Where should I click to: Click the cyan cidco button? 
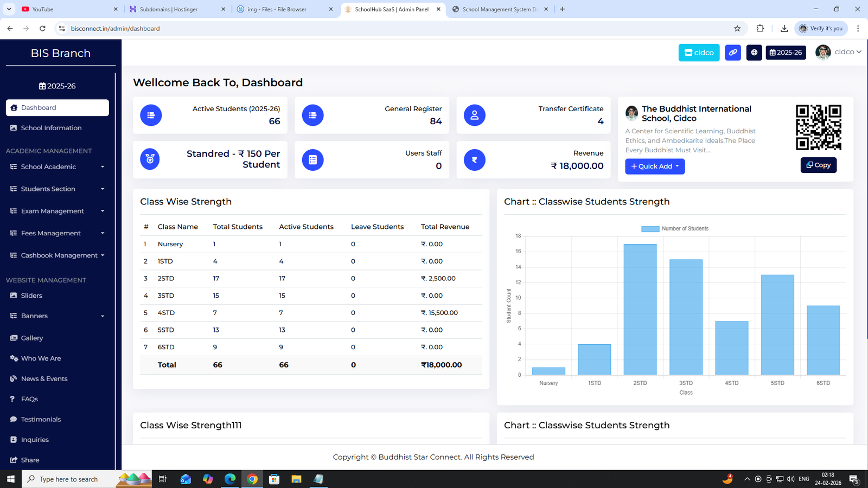(699, 53)
